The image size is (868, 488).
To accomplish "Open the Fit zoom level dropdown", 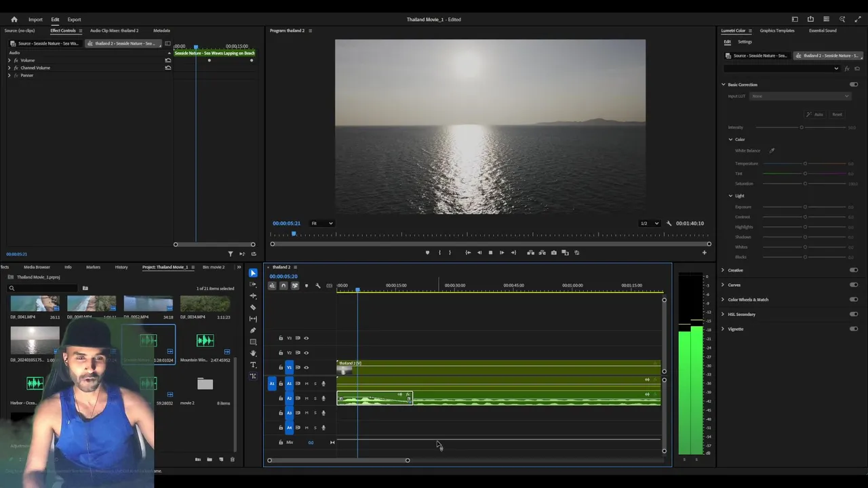I will [321, 224].
